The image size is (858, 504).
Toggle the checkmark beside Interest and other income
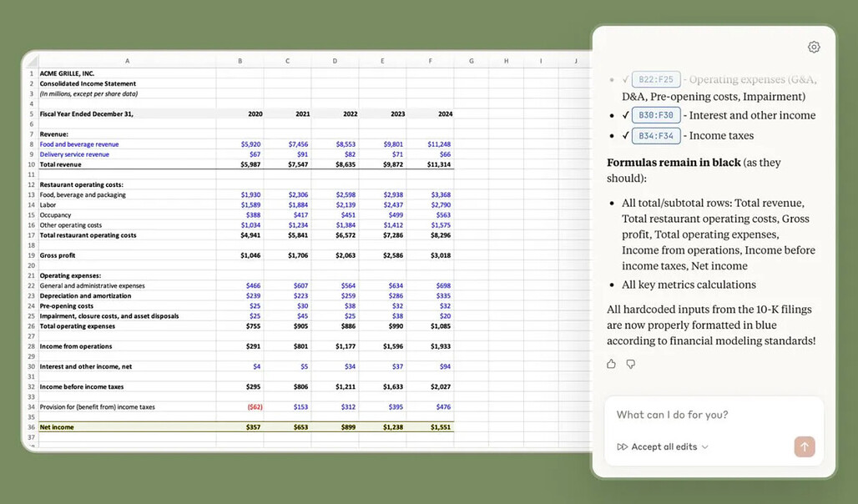click(x=625, y=115)
